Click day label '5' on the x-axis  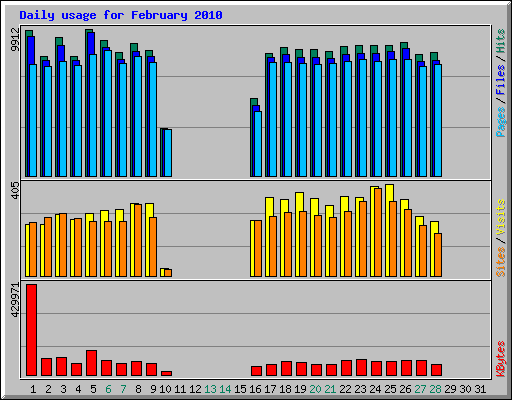coord(93,389)
